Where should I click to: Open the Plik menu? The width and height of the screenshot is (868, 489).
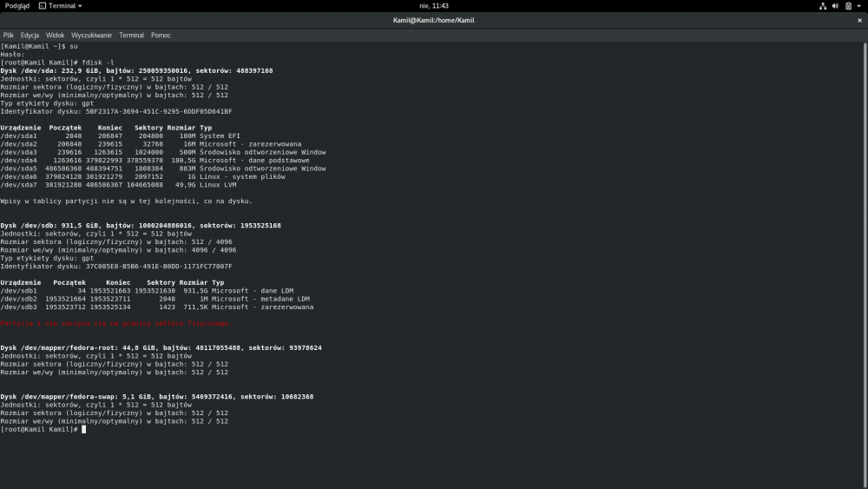point(9,35)
